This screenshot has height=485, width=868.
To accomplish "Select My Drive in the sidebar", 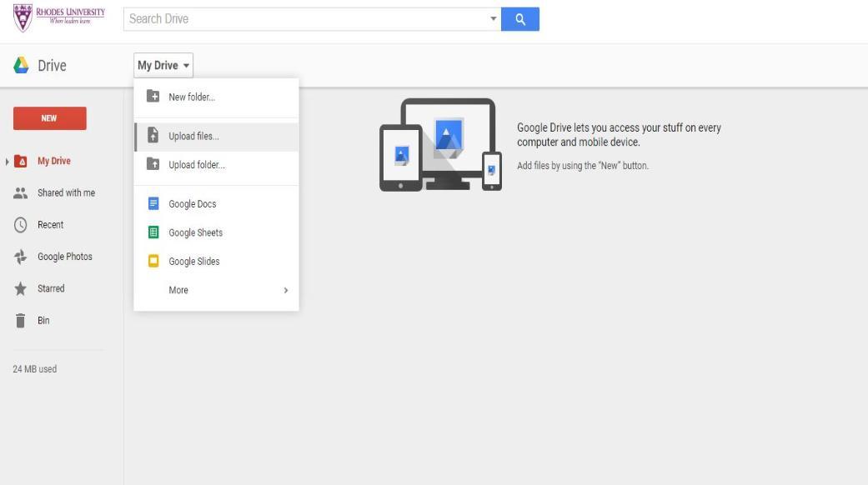I will (x=53, y=161).
